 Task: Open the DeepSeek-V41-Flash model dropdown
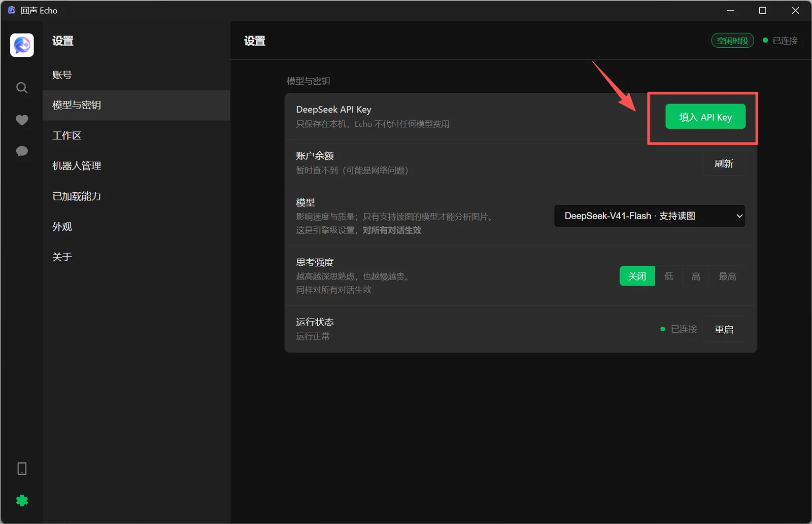click(x=650, y=216)
